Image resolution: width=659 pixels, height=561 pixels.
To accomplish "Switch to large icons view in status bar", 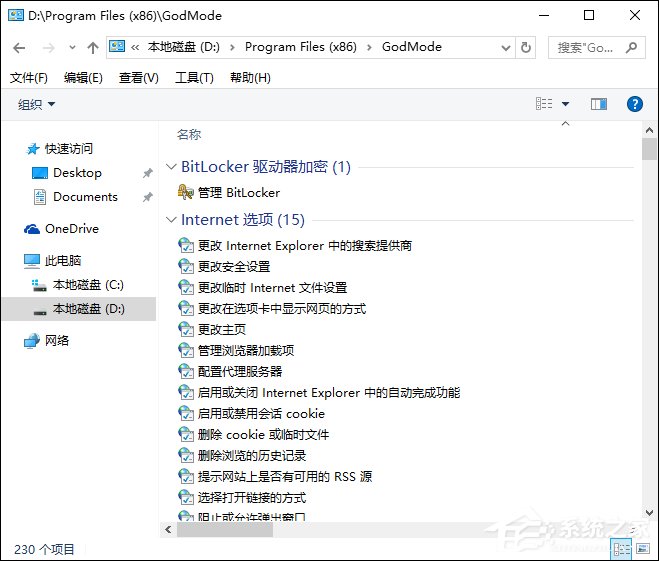I will click(x=643, y=549).
